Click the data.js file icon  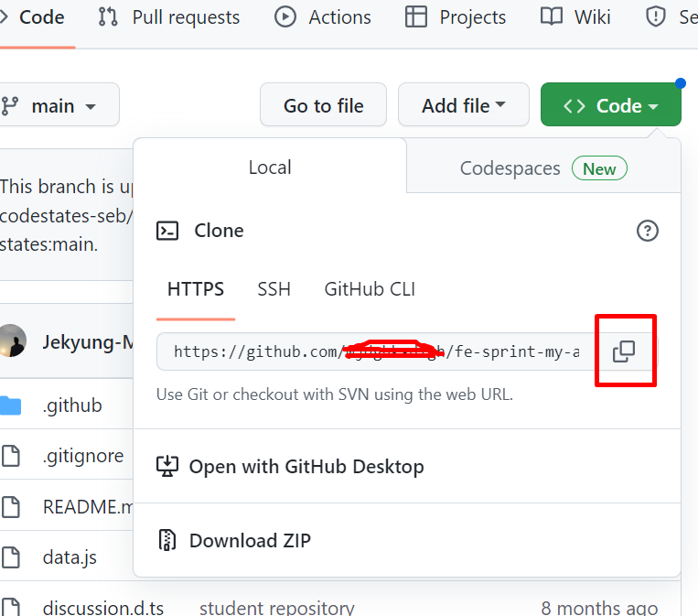coord(11,557)
